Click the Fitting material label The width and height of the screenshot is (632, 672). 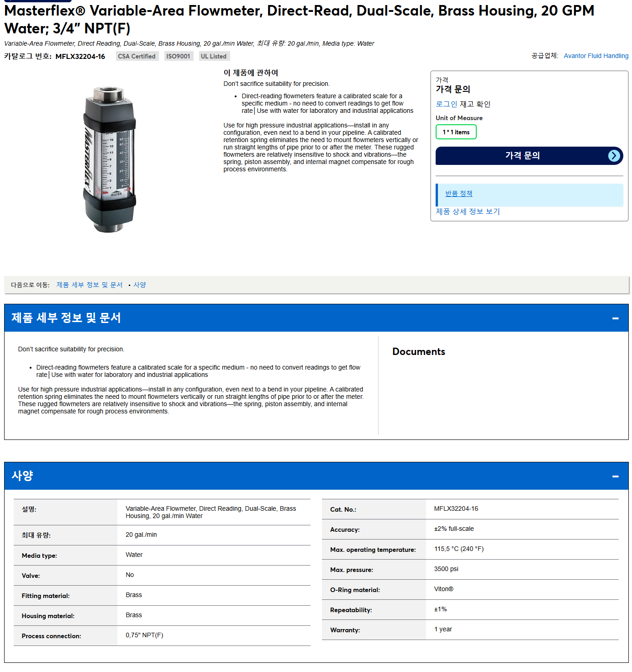click(46, 596)
